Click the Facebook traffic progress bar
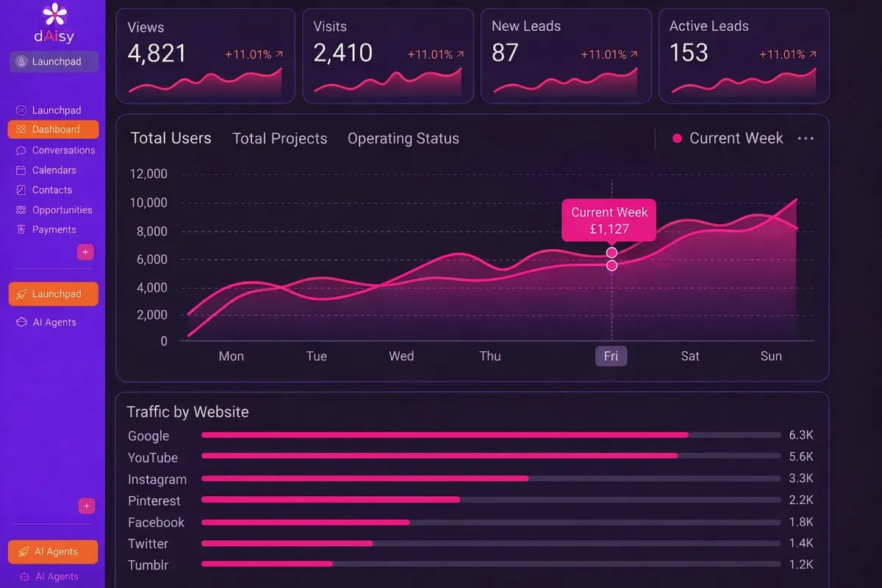882x588 pixels. pos(491,522)
